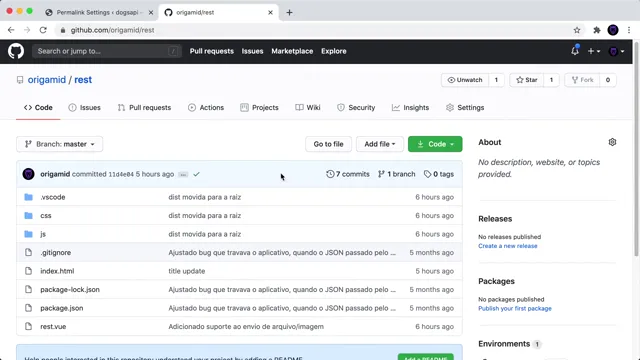Click the browser address bar URL

112,30
